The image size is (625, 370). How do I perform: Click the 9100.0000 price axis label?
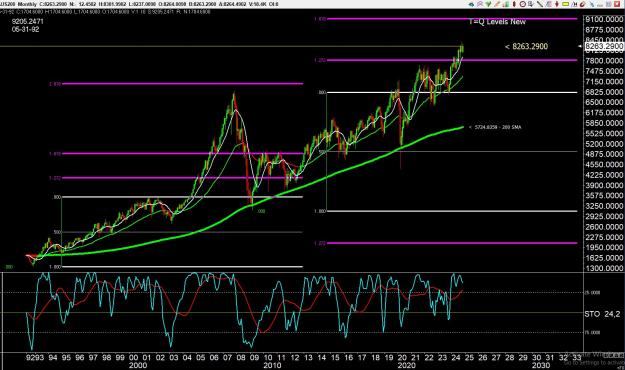pyautogui.click(x=604, y=19)
